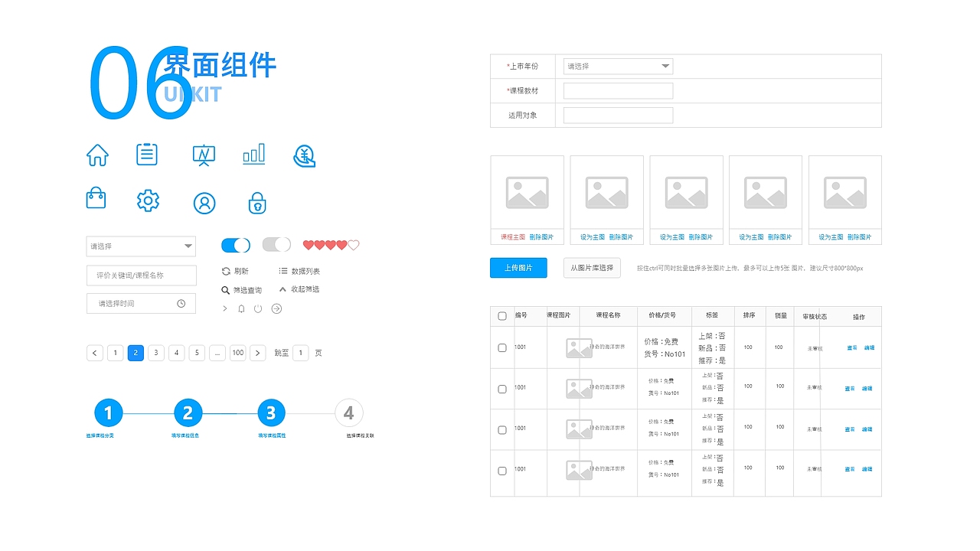Select the presentation board icon

click(204, 155)
